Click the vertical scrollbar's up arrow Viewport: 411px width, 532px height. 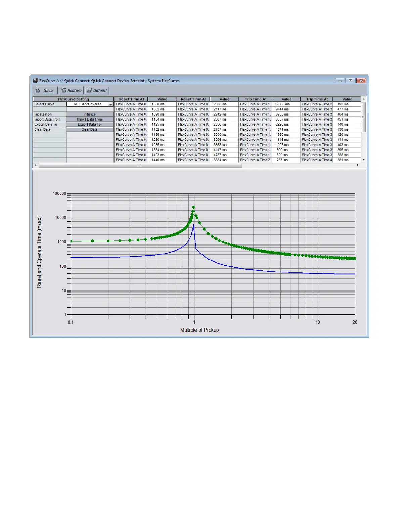(x=363, y=99)
